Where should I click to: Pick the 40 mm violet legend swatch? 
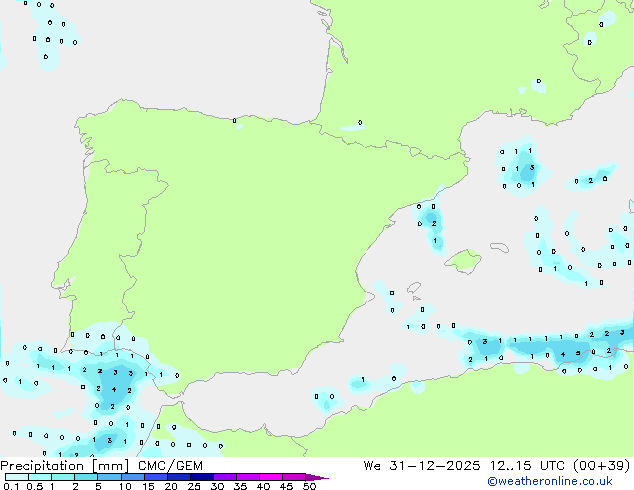(270, 477)
